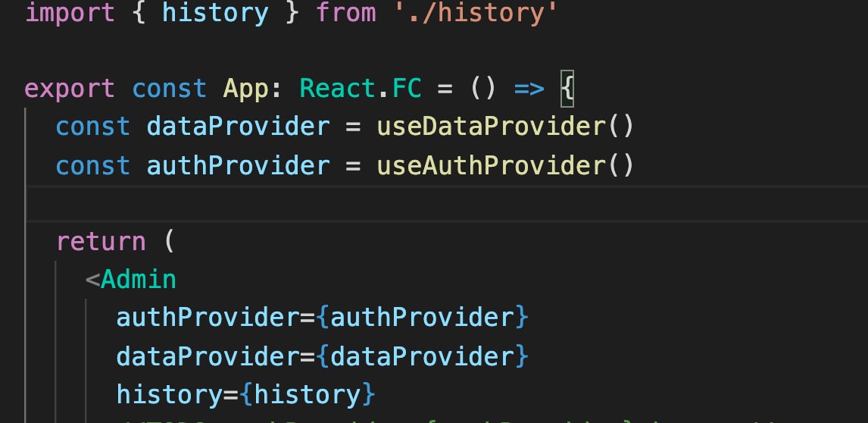The width and height of the screenshot is (868, 423).
Task: Click 'FC' in React.FC
Action: [407, 89]
